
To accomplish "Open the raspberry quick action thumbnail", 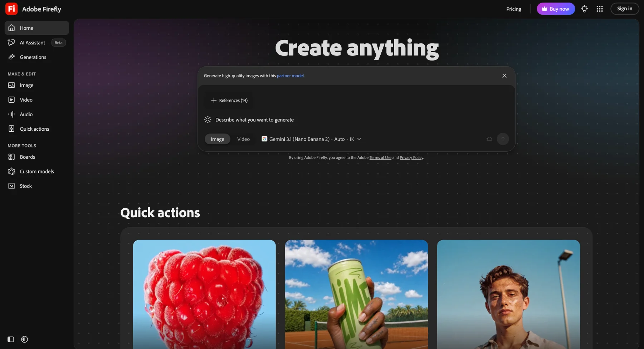I will [204, 294].
